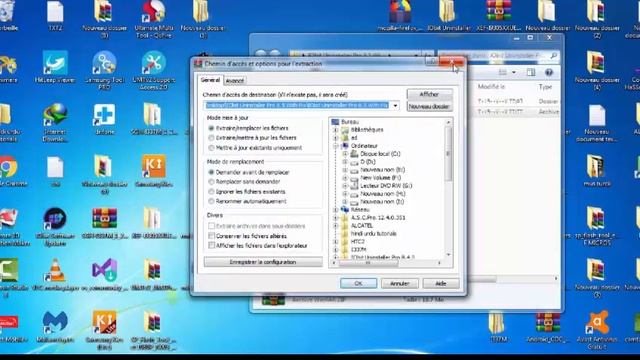Open the sp_flash_tool archive on desktop

[597, 219]
